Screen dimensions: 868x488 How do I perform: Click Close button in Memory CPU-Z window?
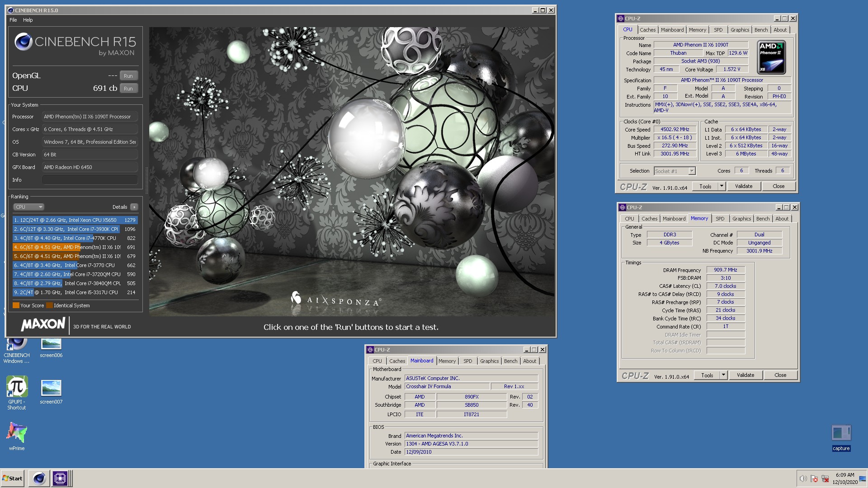(x=780, y=375)
